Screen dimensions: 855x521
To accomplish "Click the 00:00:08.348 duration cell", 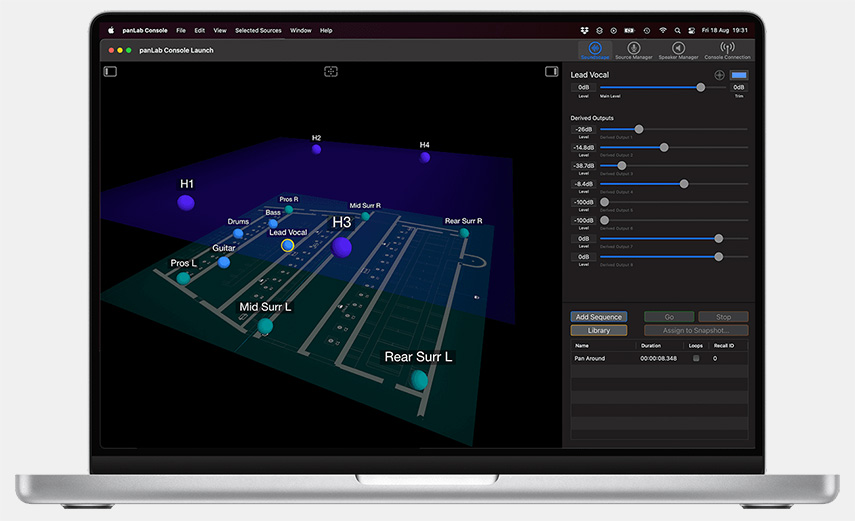I will coord(658,358).
